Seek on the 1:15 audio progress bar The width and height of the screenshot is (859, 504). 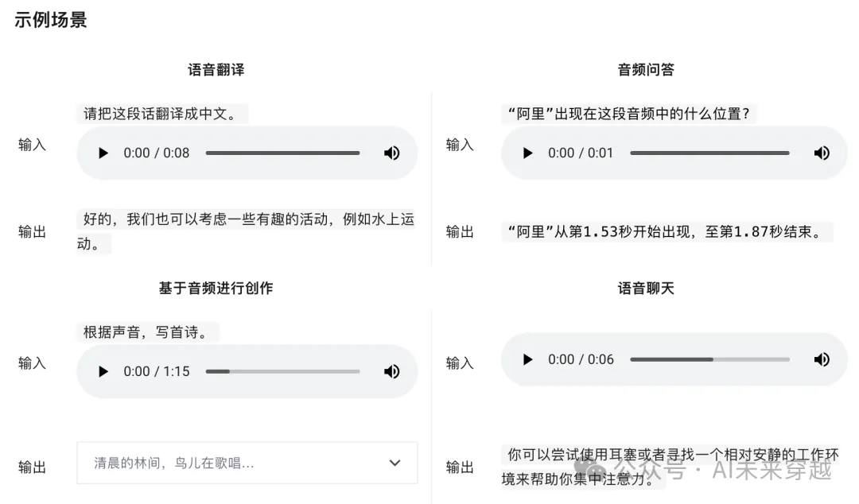click(282, 372)
